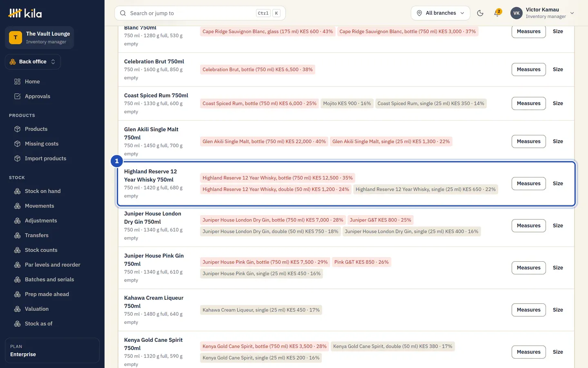Click the Products box icon
Image resolution: width=588 pixels, height=368 pixels.
[17, 129]
